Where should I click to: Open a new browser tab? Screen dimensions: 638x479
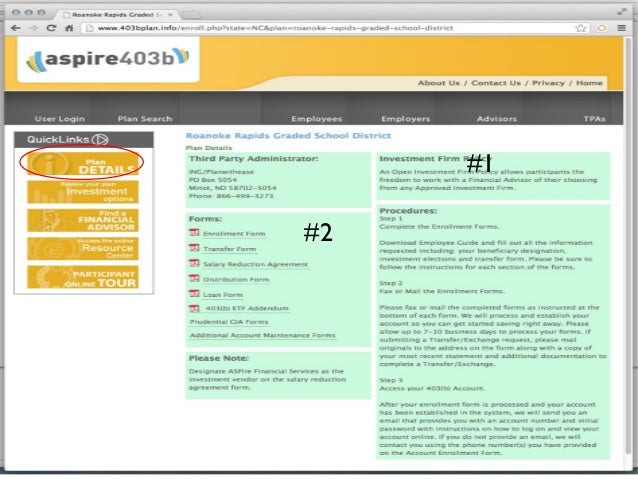(190, 15)
